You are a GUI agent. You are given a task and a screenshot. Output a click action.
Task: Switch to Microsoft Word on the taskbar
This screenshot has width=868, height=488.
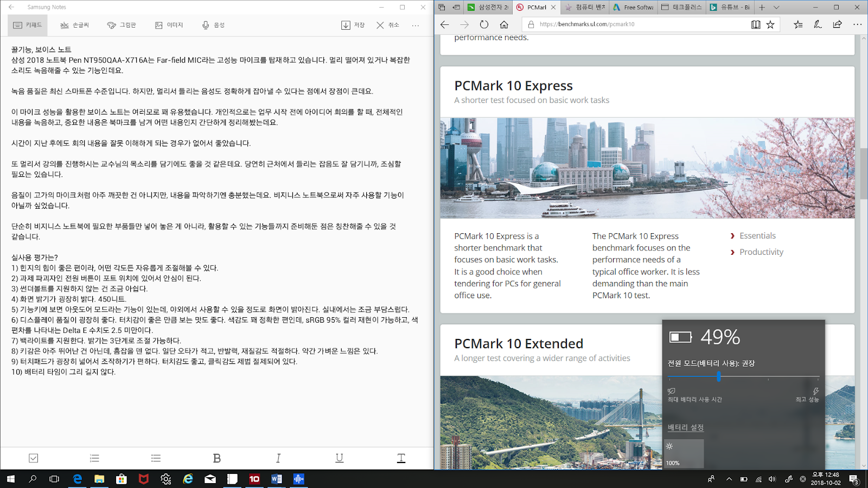click(277, 479)
